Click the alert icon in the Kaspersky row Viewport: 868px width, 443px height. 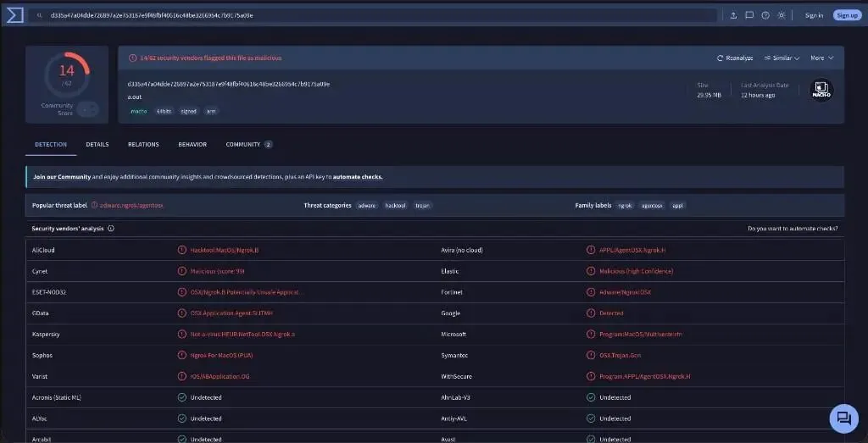[181, 334]
